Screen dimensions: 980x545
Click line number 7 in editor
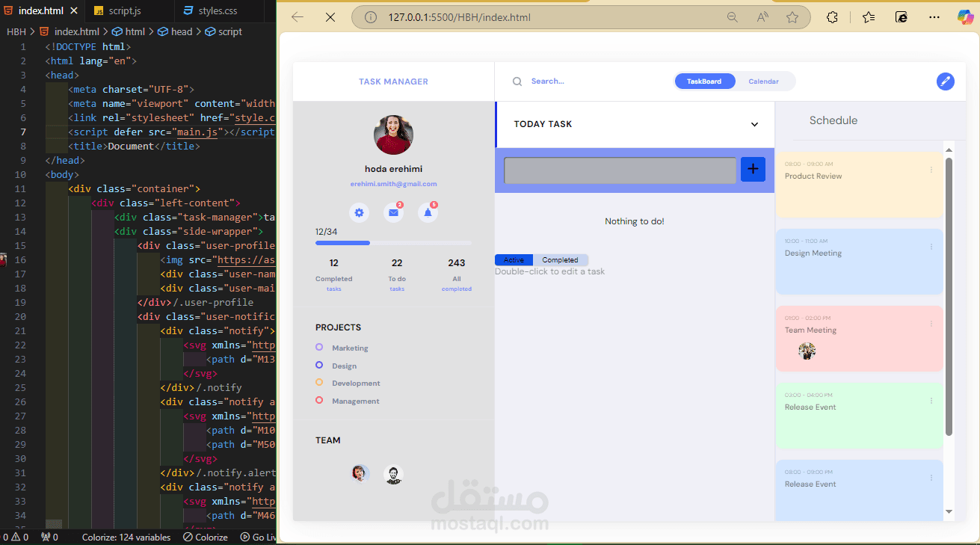point(23,132)
